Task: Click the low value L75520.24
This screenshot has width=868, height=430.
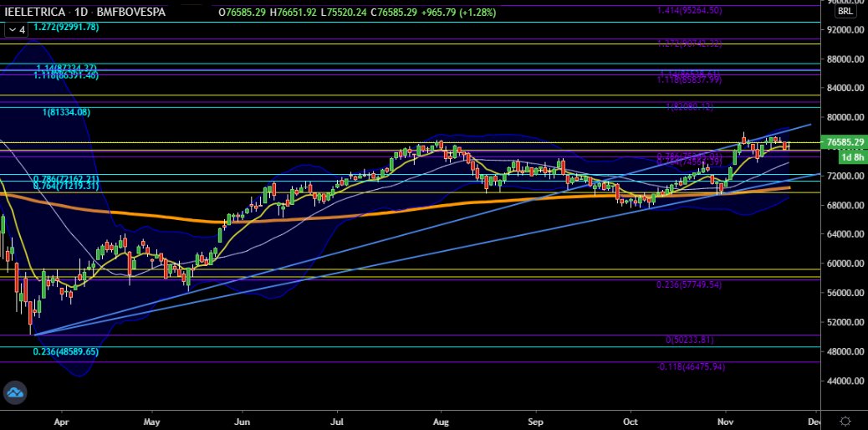Action: coord(345,12)
